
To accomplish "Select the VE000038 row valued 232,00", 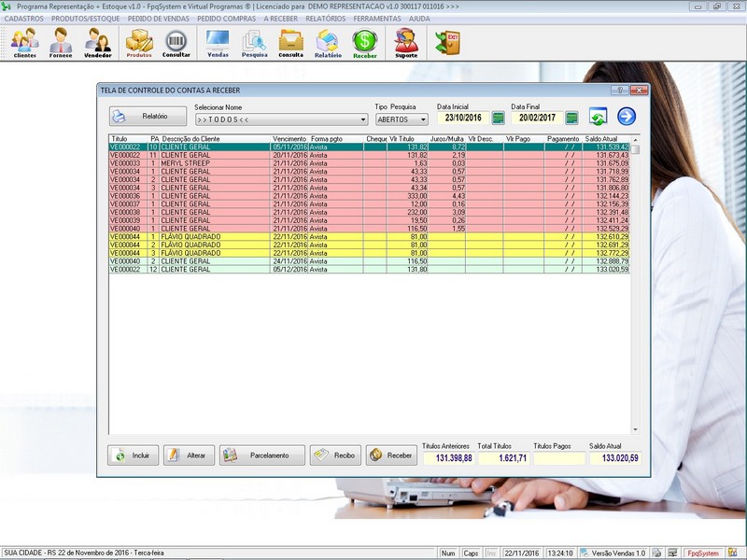I will coord(369,212).
